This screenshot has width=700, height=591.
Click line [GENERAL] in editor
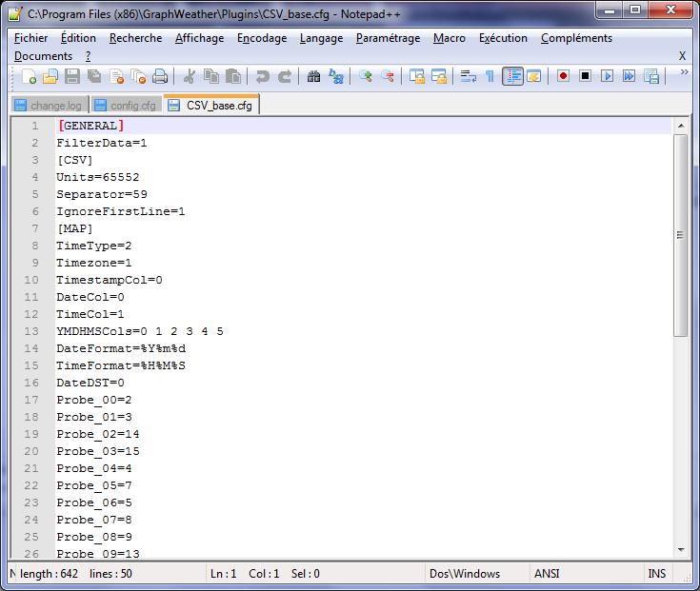90,126
